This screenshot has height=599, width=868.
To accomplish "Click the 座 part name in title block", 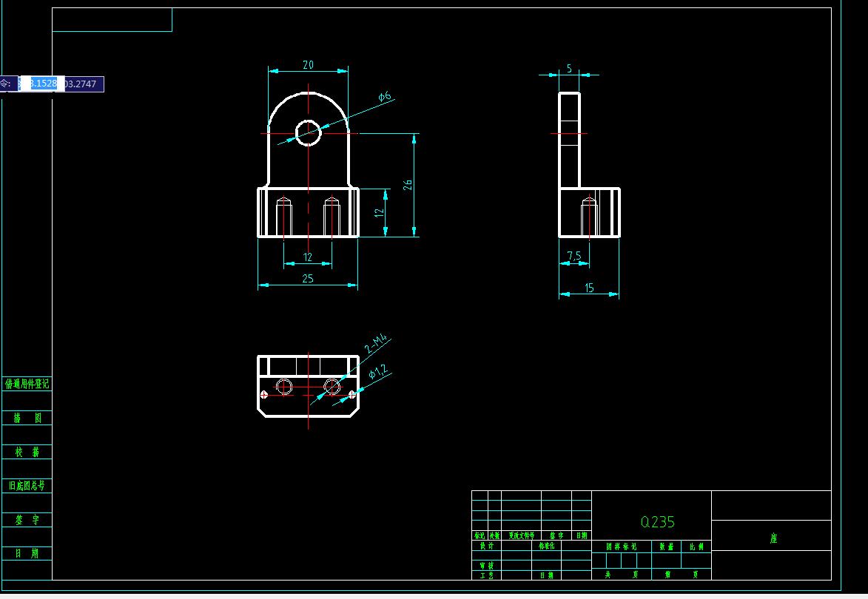I will (773, 538).
